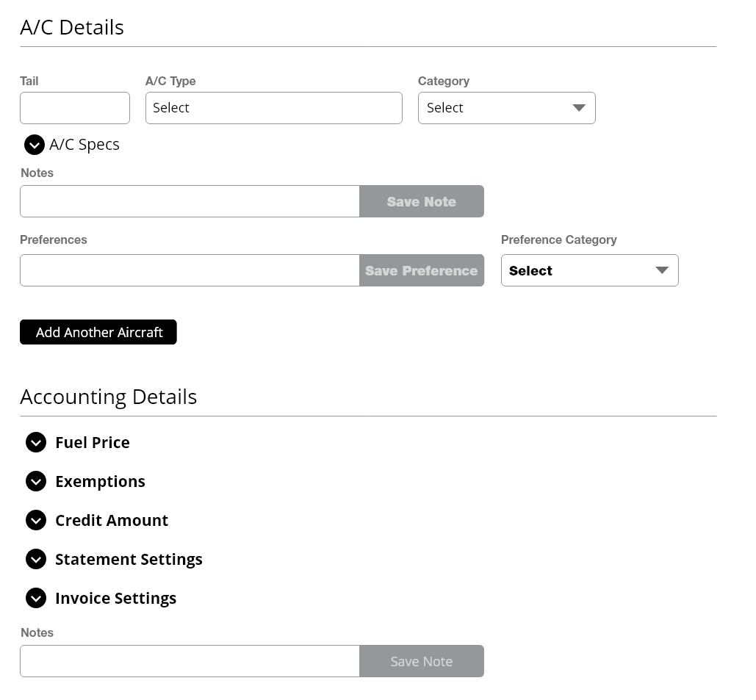Click Save Preference button
Viewport: 756px width, 700px height.
(421, 270)
